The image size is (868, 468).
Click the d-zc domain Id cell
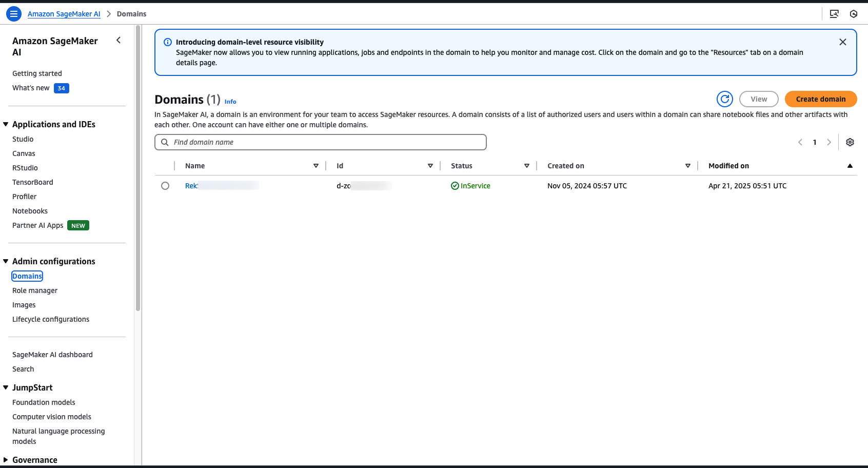coord(364,186)
